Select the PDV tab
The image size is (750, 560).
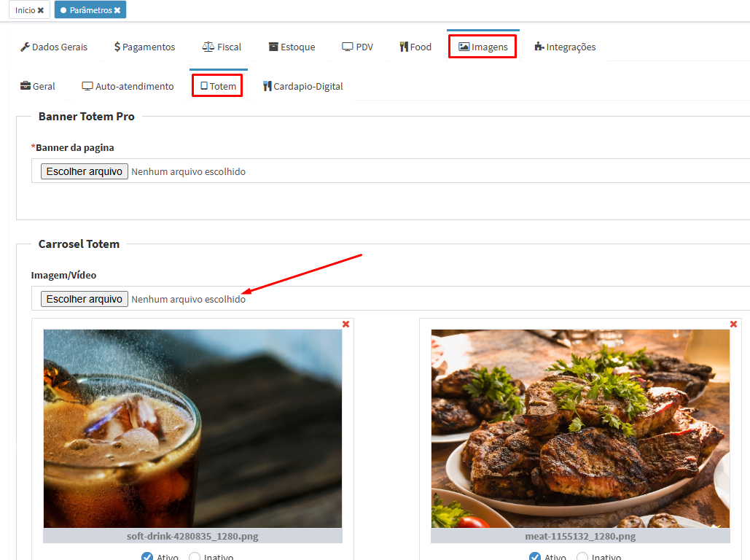coord(357,47)
